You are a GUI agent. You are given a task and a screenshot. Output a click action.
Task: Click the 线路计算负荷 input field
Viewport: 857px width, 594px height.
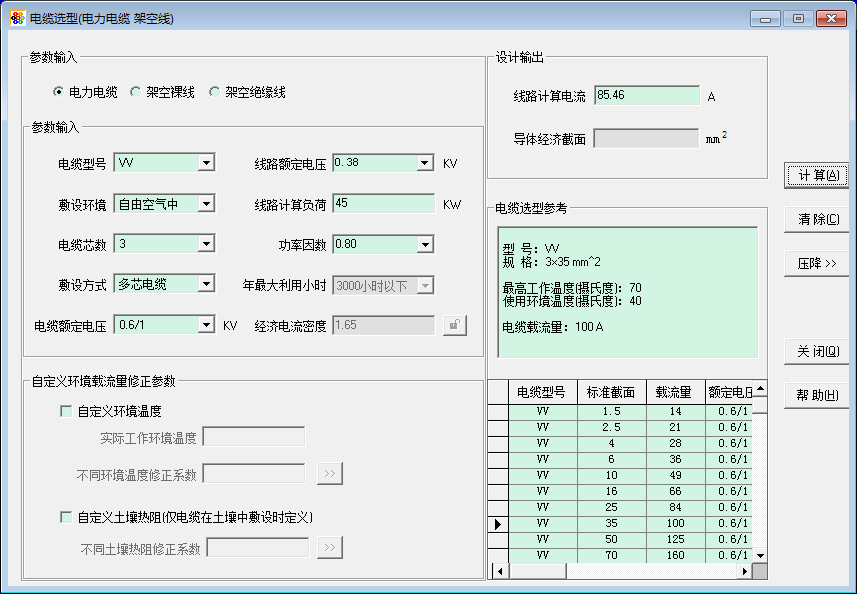pos(383,203)
